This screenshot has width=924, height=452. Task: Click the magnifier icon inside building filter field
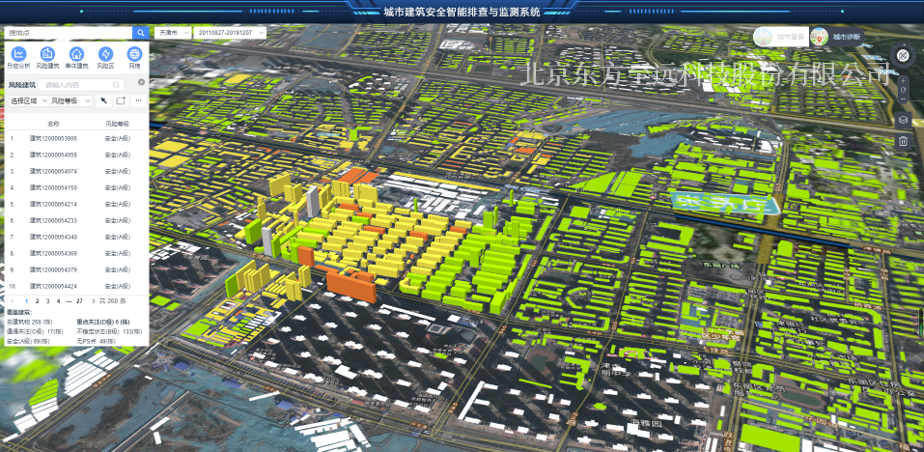click(x=116, y=85)
